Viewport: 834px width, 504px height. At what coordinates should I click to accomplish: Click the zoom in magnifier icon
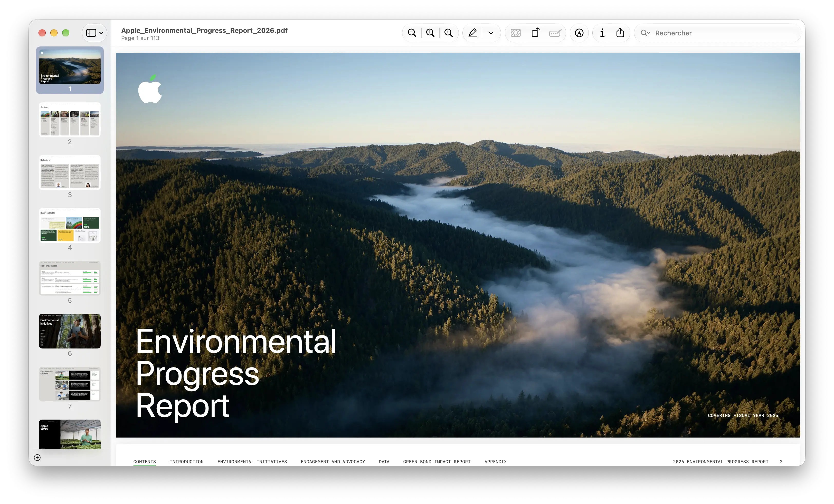(x=449, y=33)
